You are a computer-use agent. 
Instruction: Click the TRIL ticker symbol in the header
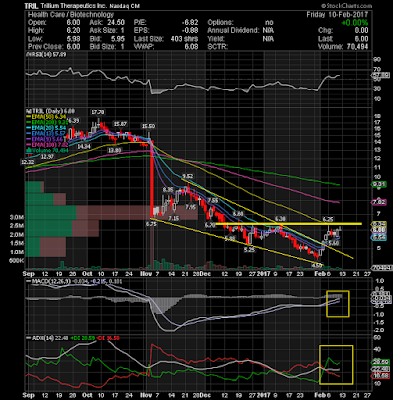click(x=31, y=6)
